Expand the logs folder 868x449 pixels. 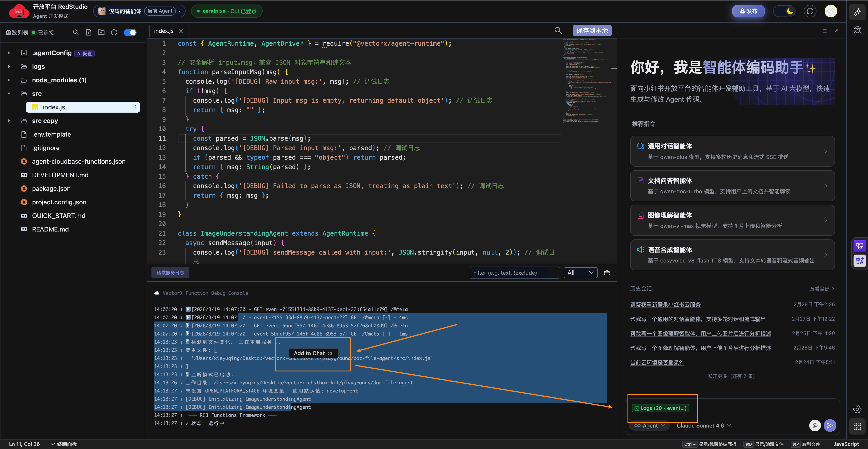(9, 66)
